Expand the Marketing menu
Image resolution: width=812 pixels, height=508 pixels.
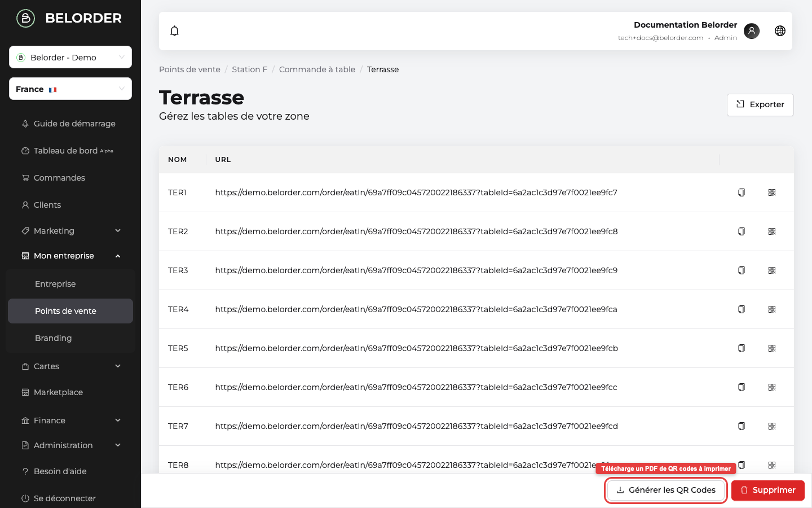pos(70,231)
